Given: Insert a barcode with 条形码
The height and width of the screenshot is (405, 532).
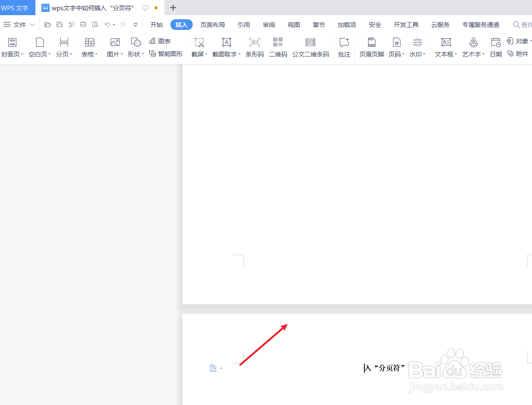Looking at the screenshot, I should [x=255, y=48].
